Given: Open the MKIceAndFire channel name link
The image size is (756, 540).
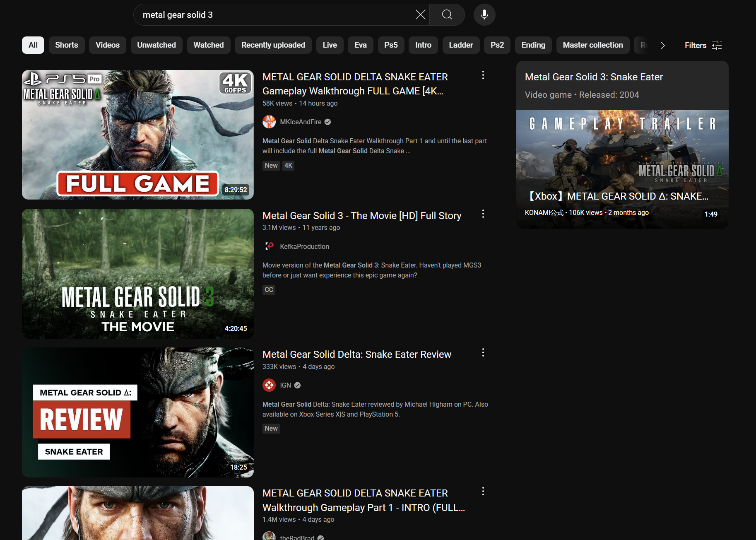Looking at the screenshot, I should [x=301, y=122].
